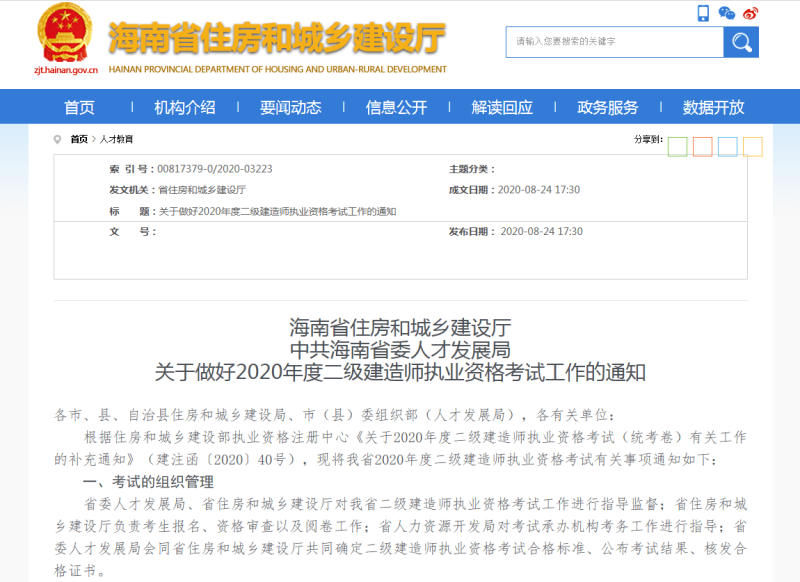Screen dimensions: 800x582
Task: Select the yellow share square
Action: tap(752, 146)
